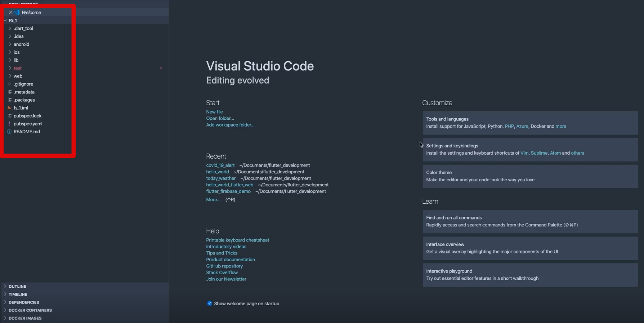Expand the web folder
Viewport: 644px width, 323px height.
pos(10,76)
